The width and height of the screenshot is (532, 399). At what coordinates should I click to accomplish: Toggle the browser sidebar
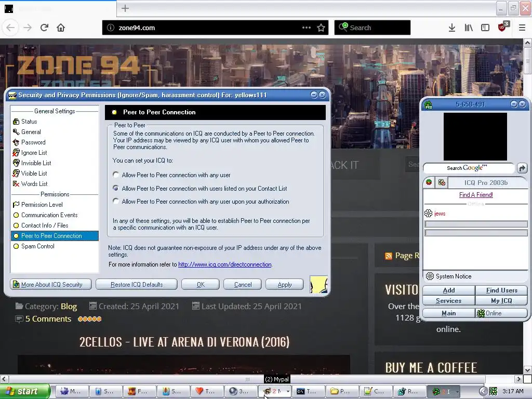tap(485, 28)
